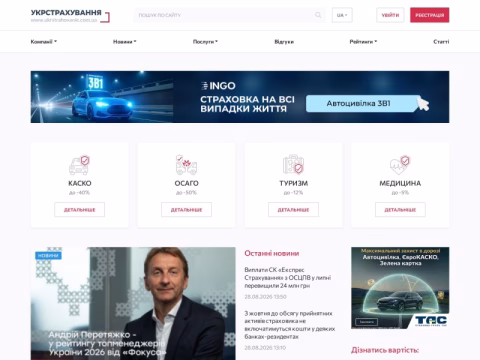Click the search magnifier icon
This screenshot has width=480, height=360.
318,15
